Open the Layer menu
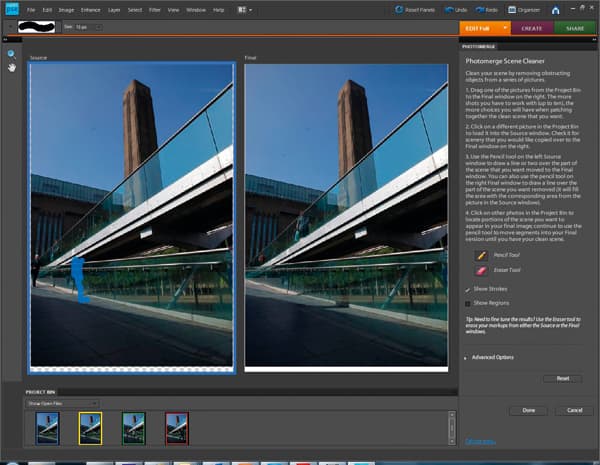Image resolution: width=600 pixels, height=465 pixels. pos(114,10)
